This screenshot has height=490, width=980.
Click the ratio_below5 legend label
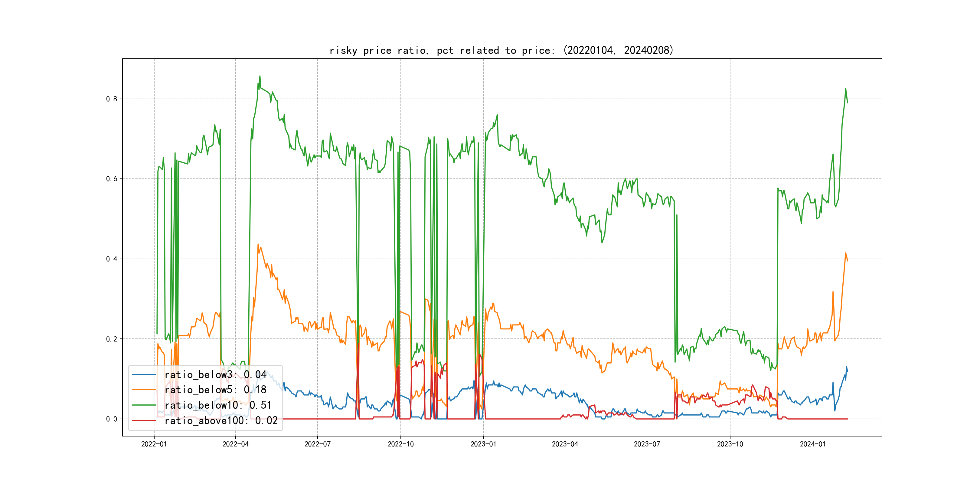point(215,390)
